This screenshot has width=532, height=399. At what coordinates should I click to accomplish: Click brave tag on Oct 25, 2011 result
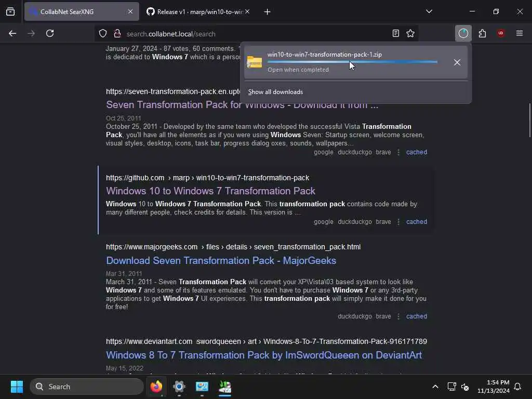point(383,152)
